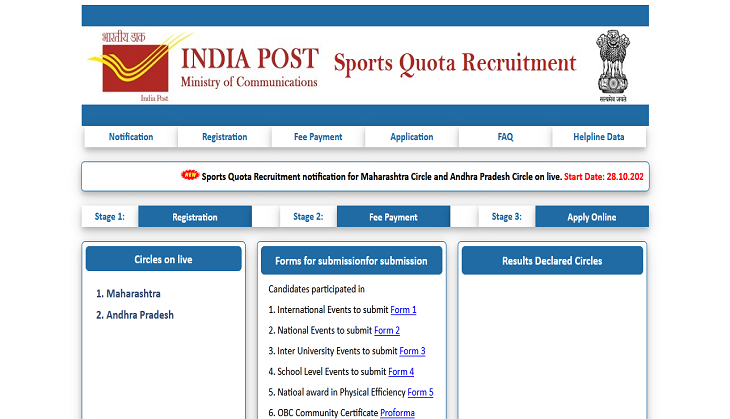The height and width of the screenshot is (419, 730).
Task: Click the Ministry of Communications text
Action: point(249,82)
